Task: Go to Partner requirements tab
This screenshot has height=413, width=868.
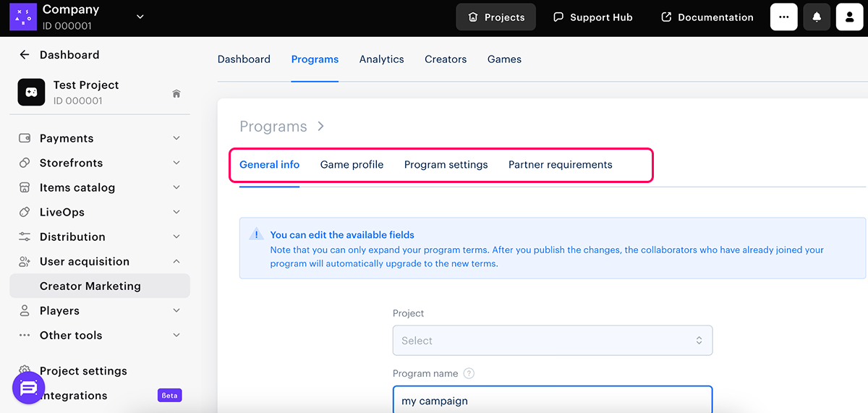Action: (x=560, y=165)
